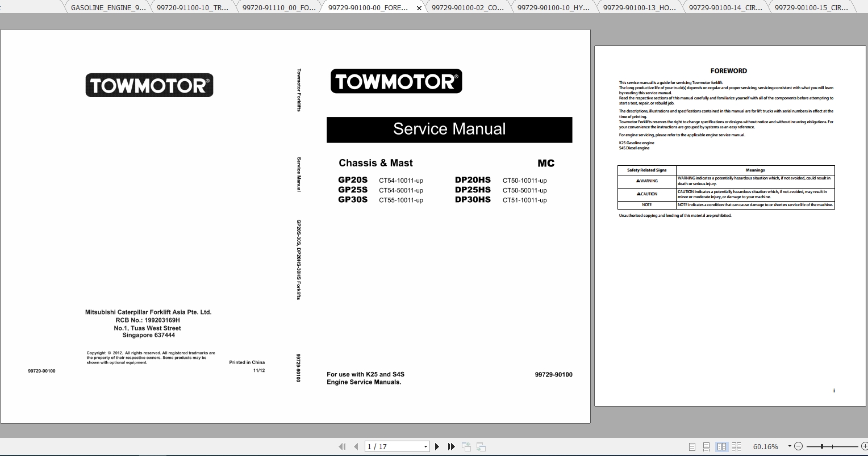Viewport: 868px width, 456px height.
Task: Open the page number dropdown arrow
Action: click(x=426, y=446)
